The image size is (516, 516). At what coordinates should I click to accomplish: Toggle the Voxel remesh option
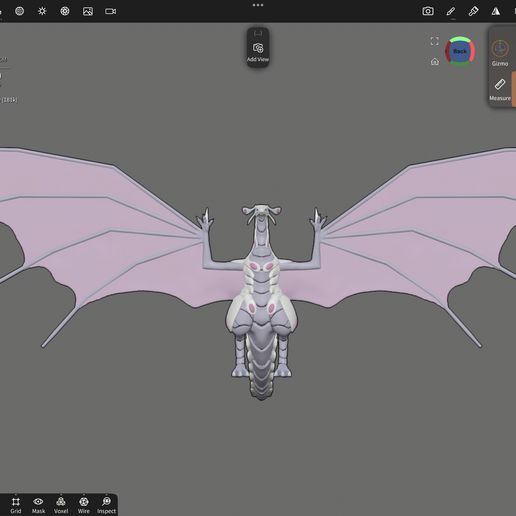[61, 505]
